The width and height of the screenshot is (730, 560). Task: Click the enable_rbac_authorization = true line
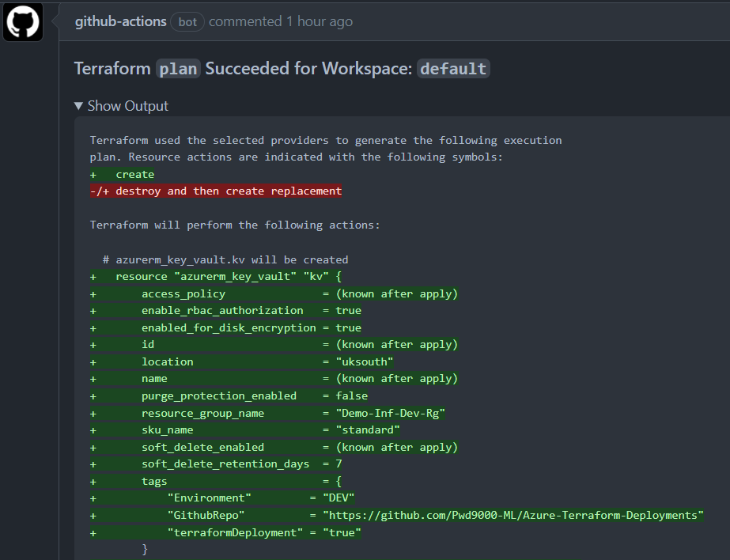[x=225, y=311]
